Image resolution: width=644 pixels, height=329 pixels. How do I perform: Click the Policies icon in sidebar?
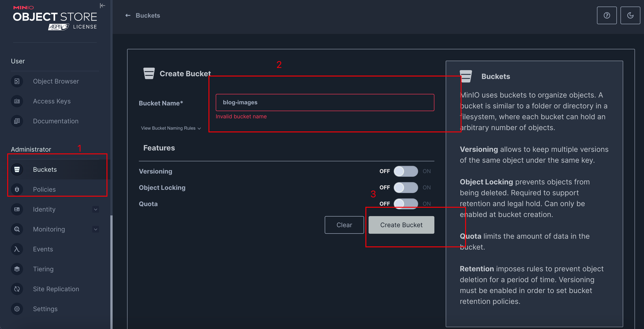(x=17, y=189)
